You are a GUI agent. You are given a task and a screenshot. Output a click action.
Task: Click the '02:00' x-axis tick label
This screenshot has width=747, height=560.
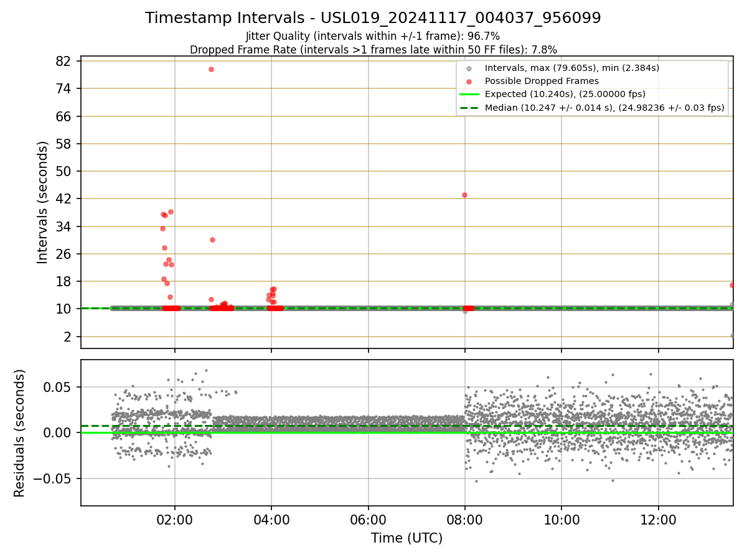tap(174, 520)
